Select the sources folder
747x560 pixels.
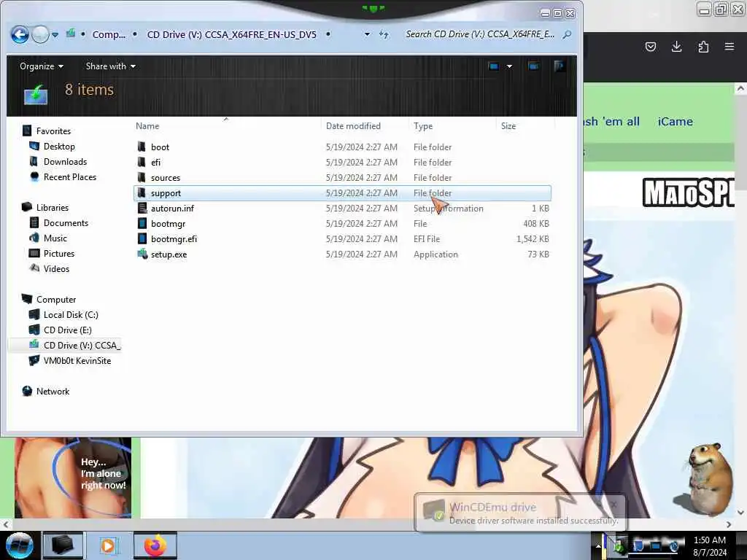coord(166,178)
